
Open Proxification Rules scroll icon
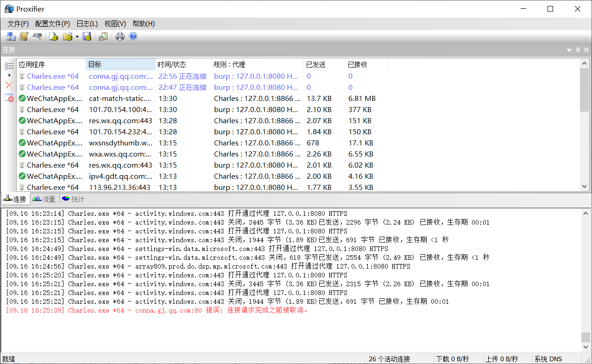pos(24,37)
